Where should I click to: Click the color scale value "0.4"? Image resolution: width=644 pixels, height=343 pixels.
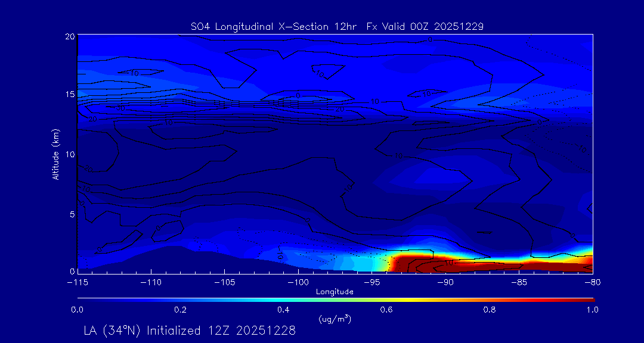[x=283, y=310]
